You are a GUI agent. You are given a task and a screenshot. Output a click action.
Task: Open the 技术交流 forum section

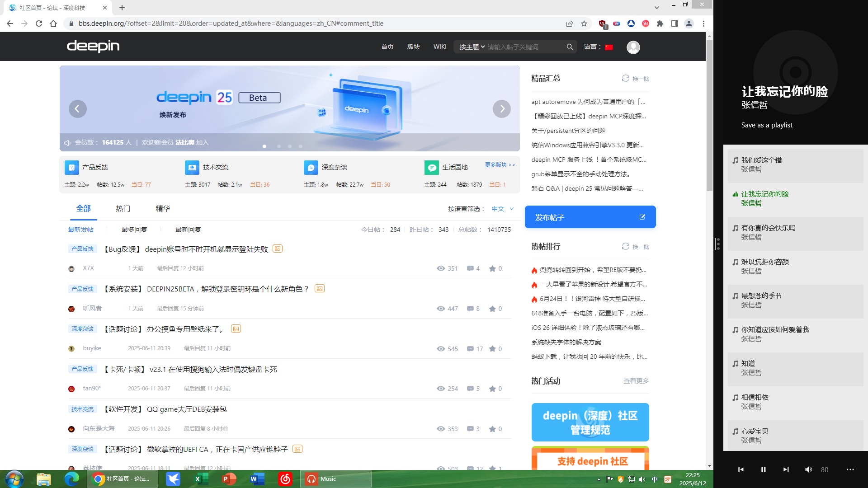pos(216,167)
